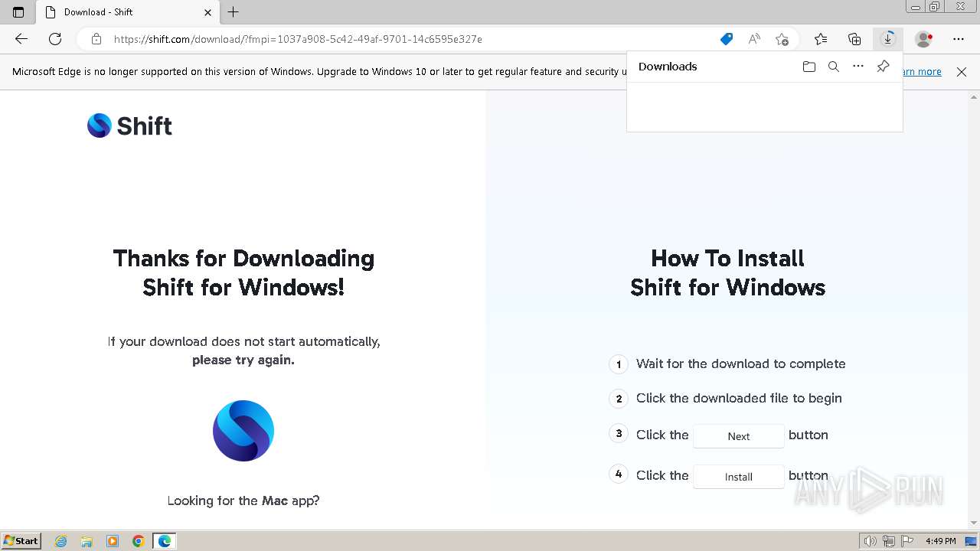Viewport: 980px width, 551px height.
Task: Pin the Downloads panel
Action: [x=883, y=67]
